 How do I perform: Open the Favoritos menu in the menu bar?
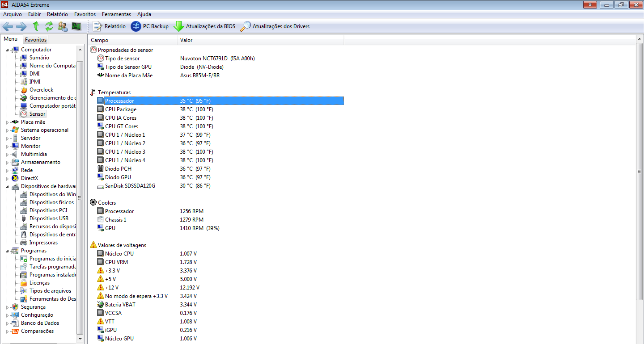(85, 14)
